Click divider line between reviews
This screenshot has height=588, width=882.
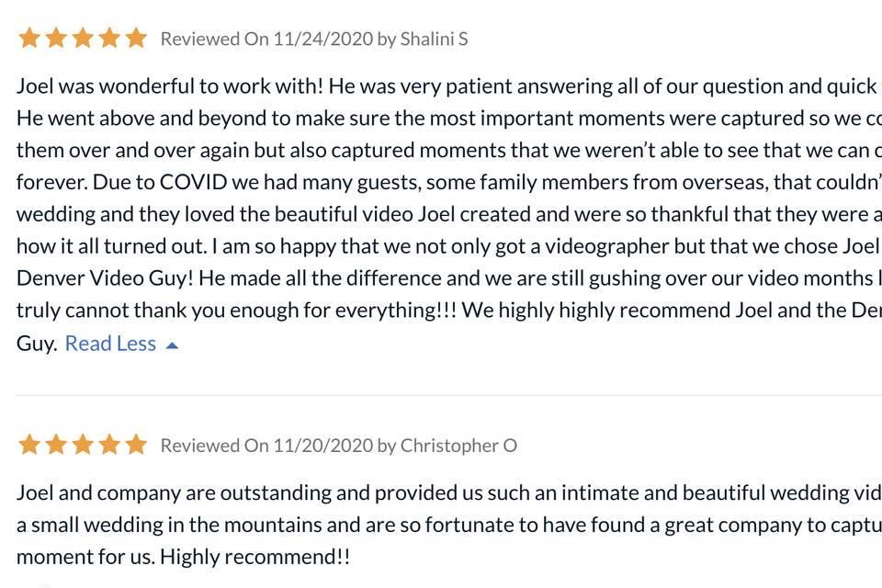click(449, 395)
